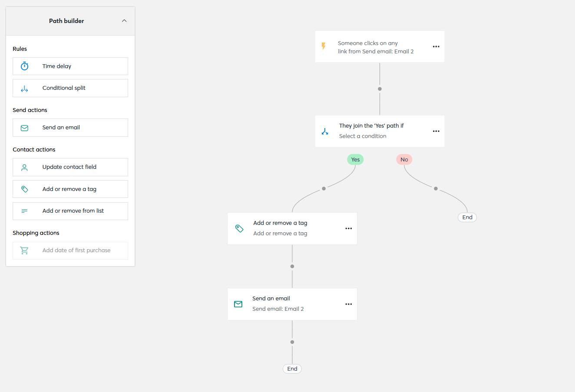This screenshot has width=575, height=392.
Task: Choose Add or remove a tag in panel
Action: pos(70,189)
